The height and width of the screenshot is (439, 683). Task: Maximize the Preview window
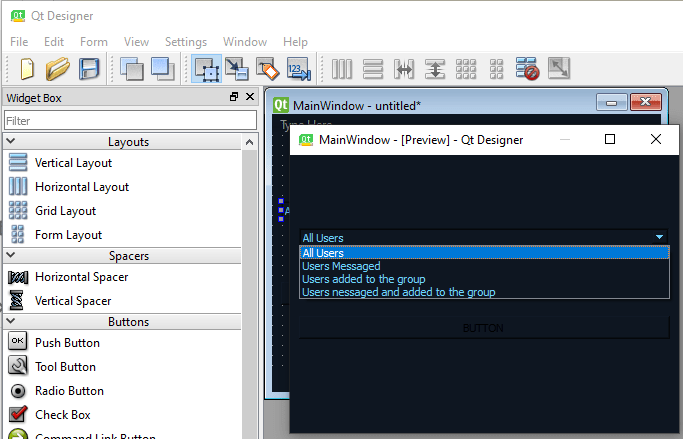(610, 139)
